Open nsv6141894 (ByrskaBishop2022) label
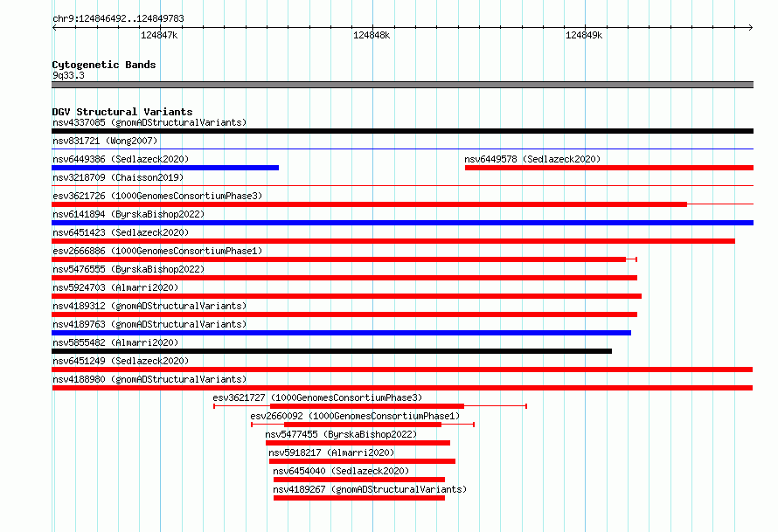The height and width of the screenshot is (532, 778). click(x=129, y=214)
